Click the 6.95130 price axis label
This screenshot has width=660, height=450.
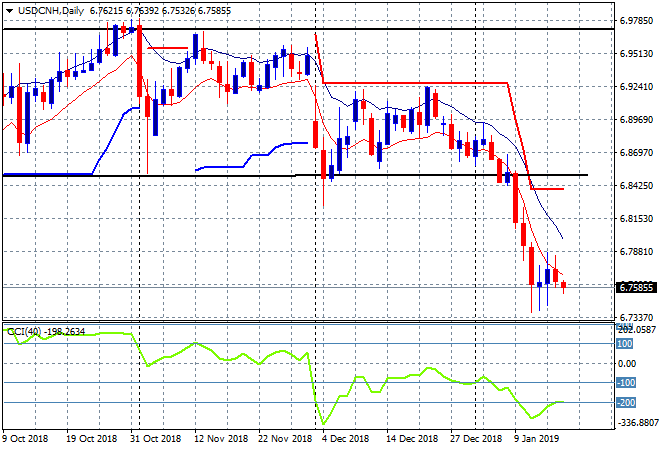coord(636,53)
